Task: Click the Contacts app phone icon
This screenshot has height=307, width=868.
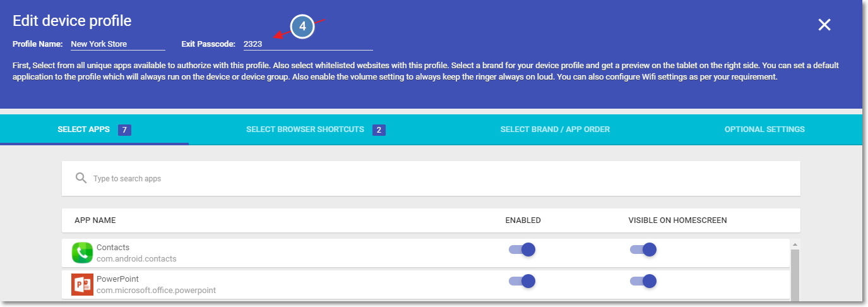Action: (x=82, y=253)
